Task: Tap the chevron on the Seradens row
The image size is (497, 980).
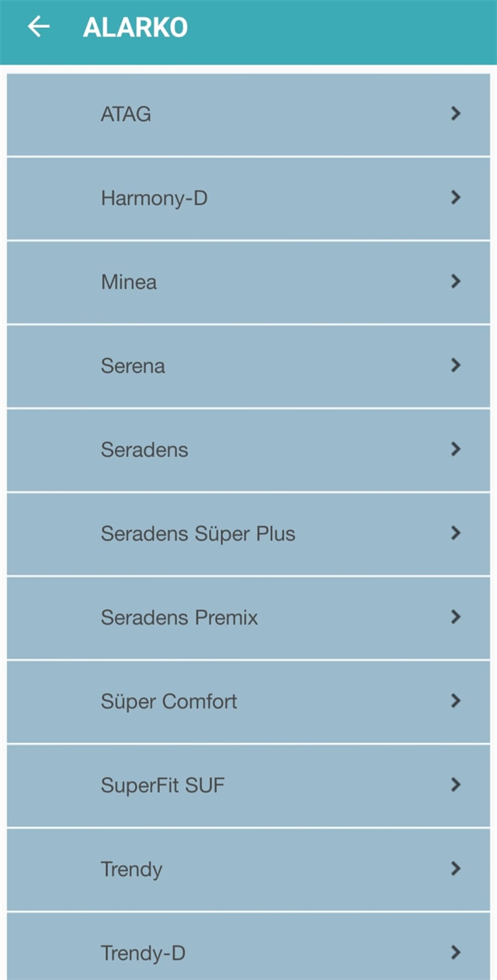Action: [x=456, y=449]
